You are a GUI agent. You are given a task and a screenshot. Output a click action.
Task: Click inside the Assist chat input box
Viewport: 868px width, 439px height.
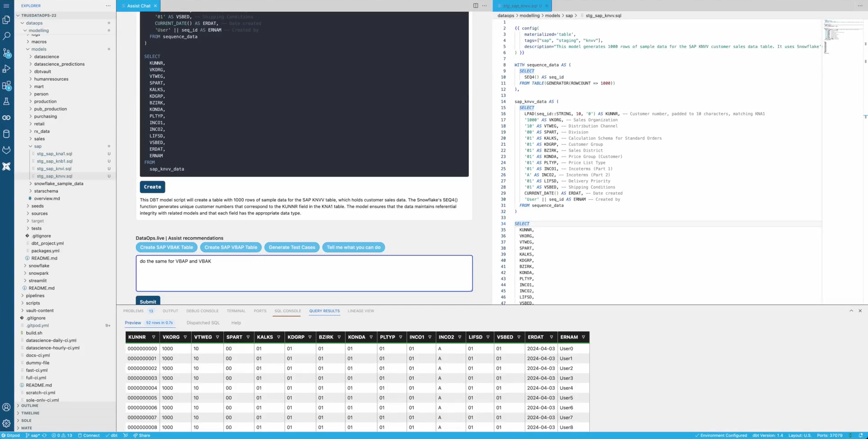[x=304, y=273]
